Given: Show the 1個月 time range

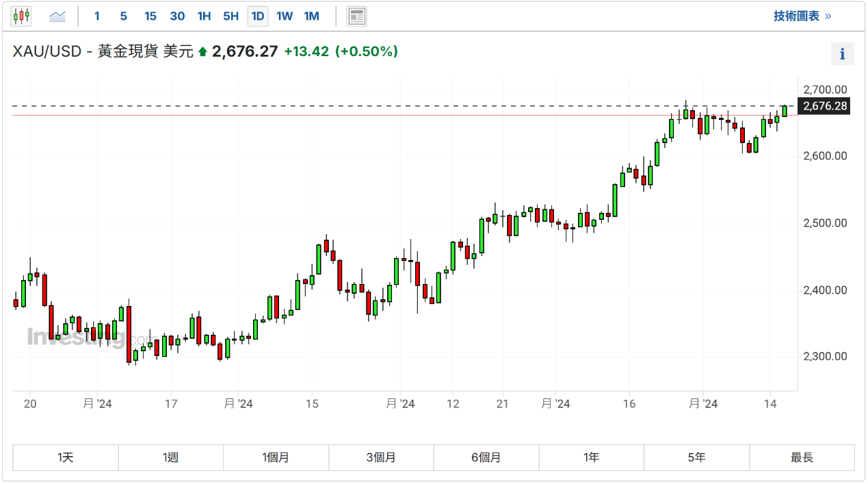Looking at the screenshot, I should [x=276, y=457].
